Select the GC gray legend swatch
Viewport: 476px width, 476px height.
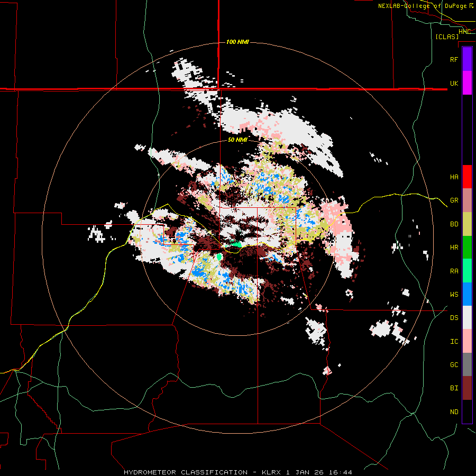coord(467,364)
